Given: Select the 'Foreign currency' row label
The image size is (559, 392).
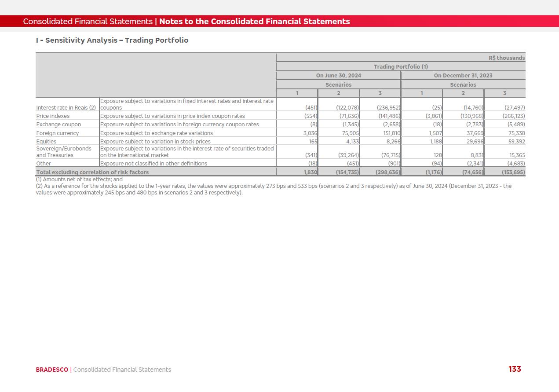Looking at the screenshot, I should (58, 133).
